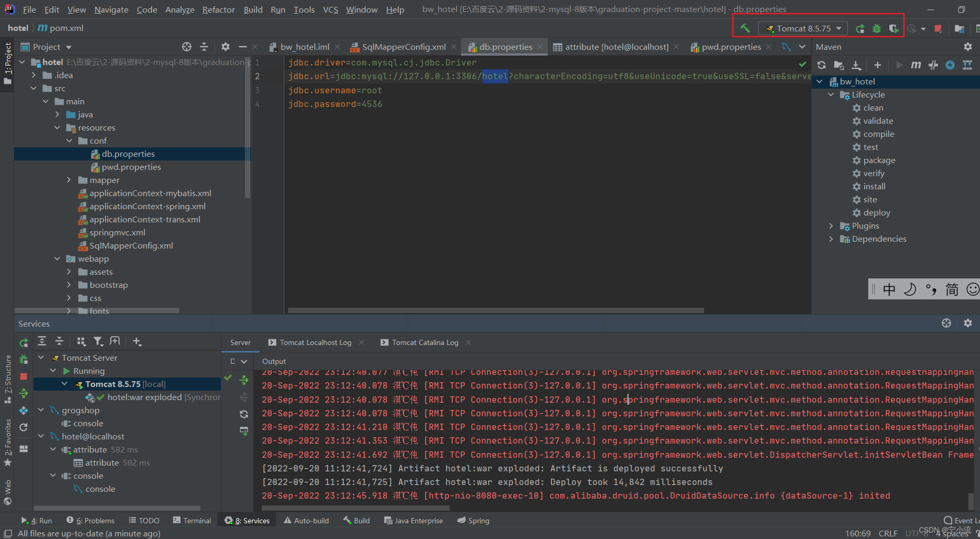Image resolution: width=980 pixels, height=539 pixels.
Task: Rerun server from Services side toolbar
Action: click(24, 343)
